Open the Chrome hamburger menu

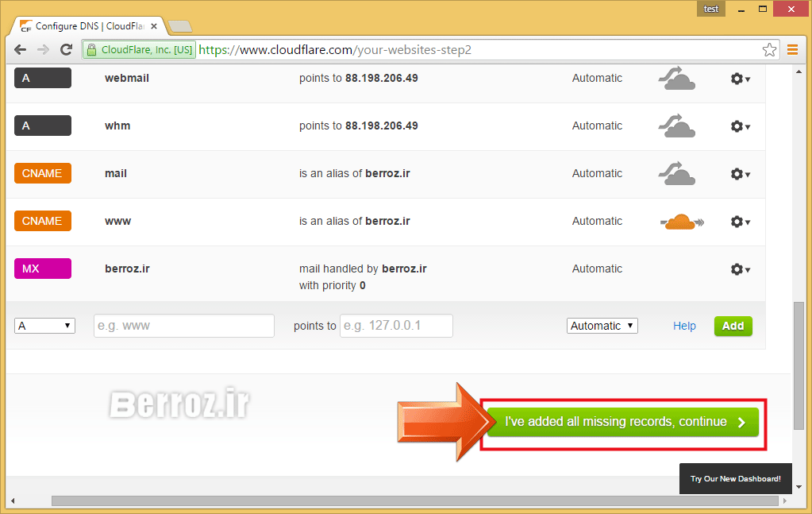[x=792, y=50]
